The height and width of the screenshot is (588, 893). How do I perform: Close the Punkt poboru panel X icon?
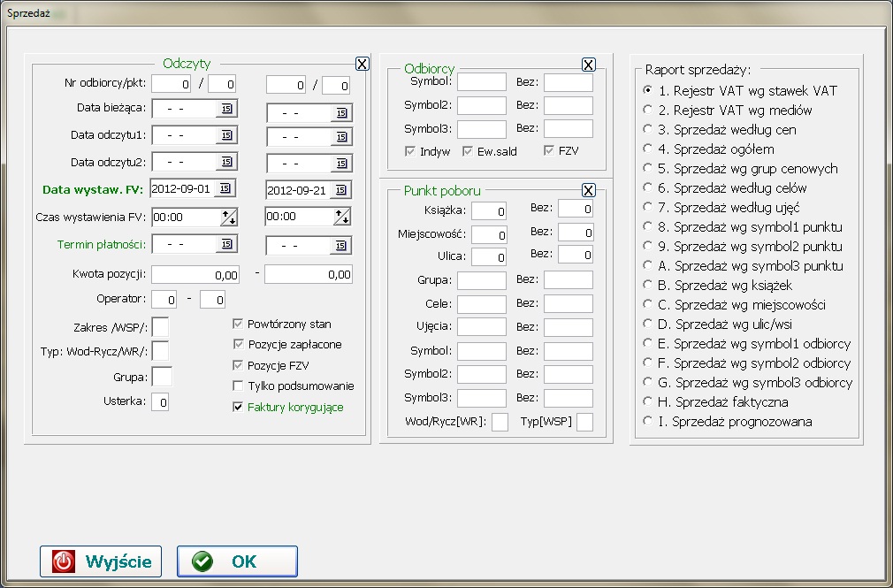(x=589, y=191)
